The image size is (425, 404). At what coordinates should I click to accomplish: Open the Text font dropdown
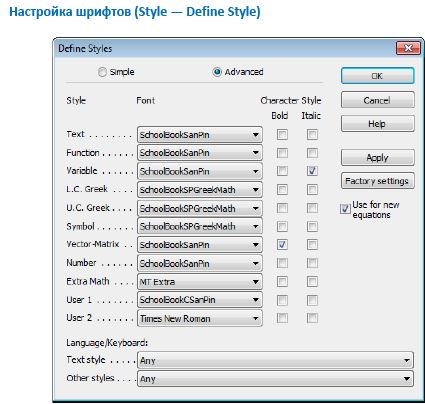click(200, 135)
